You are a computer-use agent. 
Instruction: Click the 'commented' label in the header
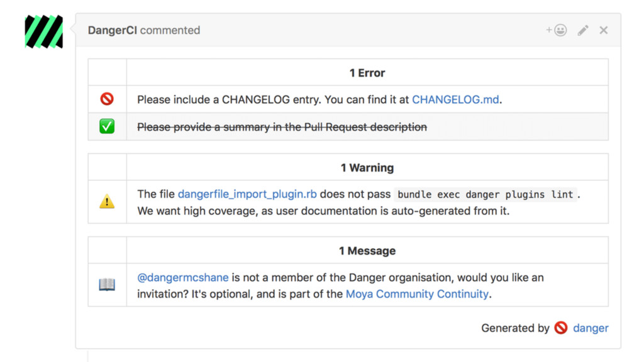[170, 30]
